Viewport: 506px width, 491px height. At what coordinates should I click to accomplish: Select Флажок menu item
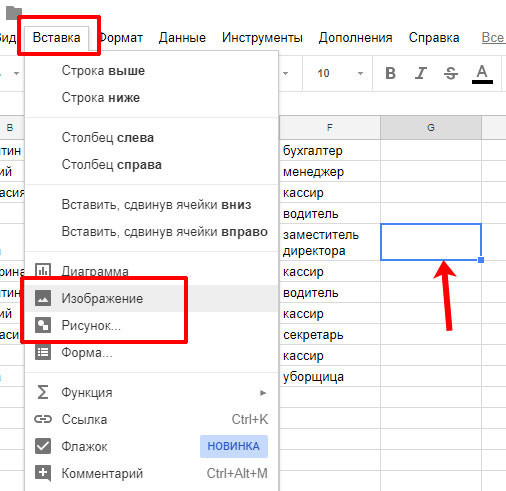(x=152, y=446)
